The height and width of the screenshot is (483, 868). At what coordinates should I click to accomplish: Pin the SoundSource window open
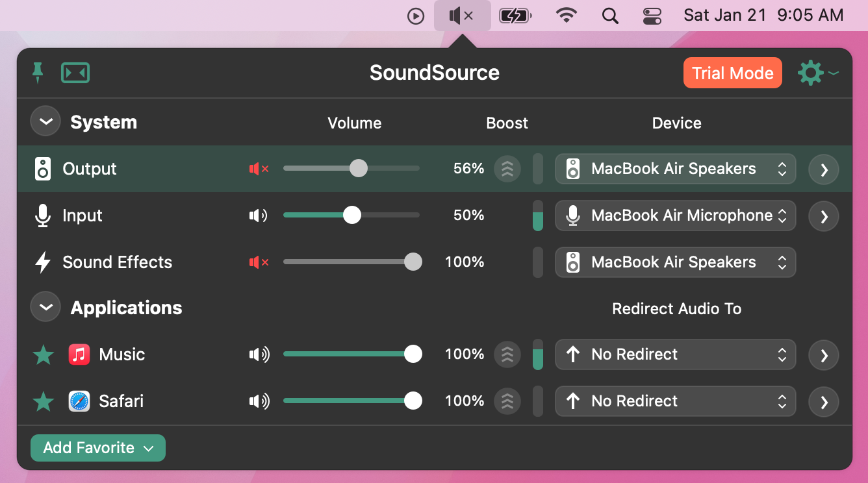coord(38,73)
